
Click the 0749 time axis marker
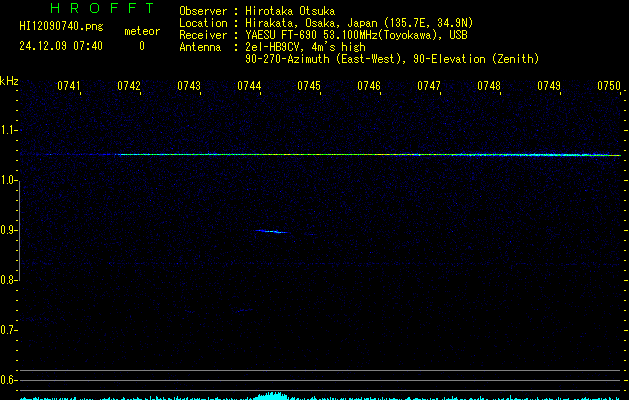(x=549, y=86)
